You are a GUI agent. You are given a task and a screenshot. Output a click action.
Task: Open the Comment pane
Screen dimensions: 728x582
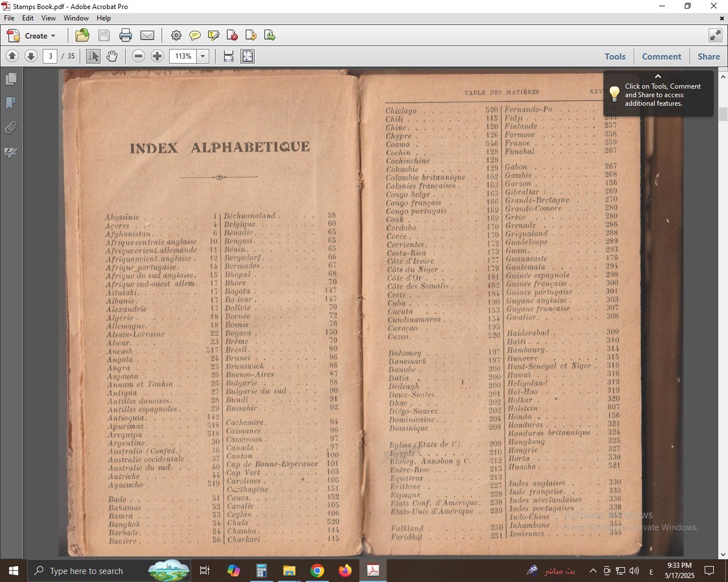coord(661,56)
